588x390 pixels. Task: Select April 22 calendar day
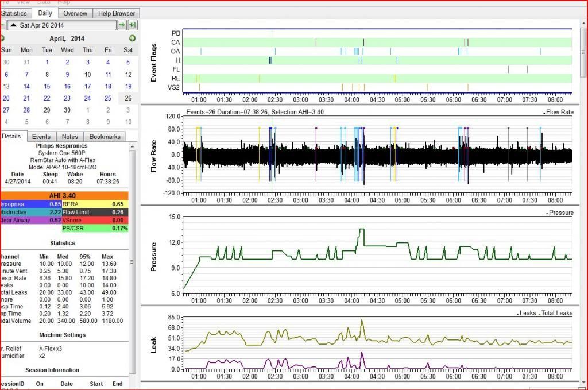click(47, 98)
